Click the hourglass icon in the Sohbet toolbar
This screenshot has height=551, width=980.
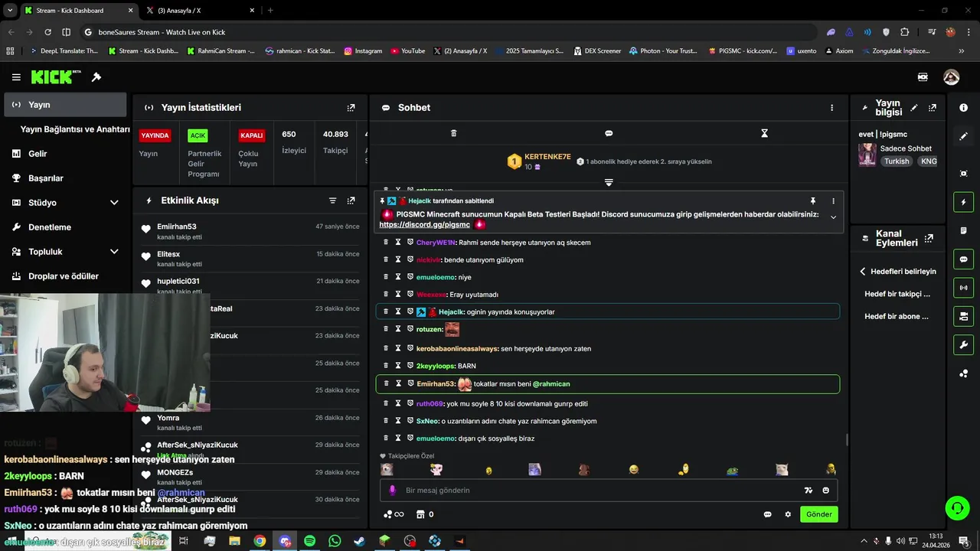tap(764, 133)
